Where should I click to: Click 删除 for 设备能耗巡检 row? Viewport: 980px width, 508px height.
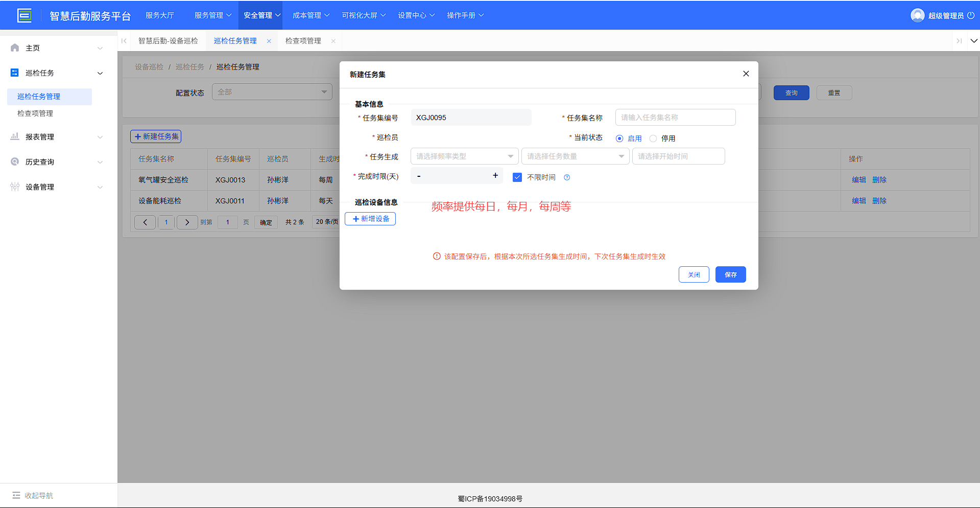[879, 201]
